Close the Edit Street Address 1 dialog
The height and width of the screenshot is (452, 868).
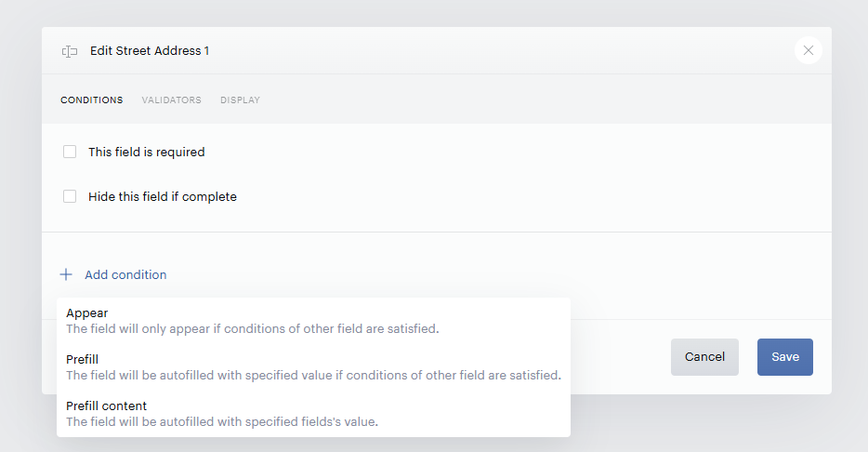[x=809, y=50]
